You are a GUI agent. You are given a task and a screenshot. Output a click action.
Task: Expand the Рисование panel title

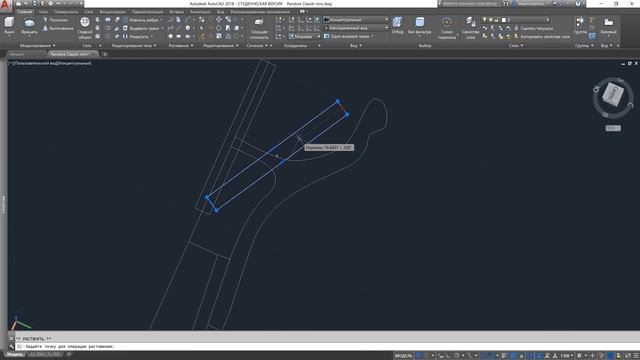(181, 46)
